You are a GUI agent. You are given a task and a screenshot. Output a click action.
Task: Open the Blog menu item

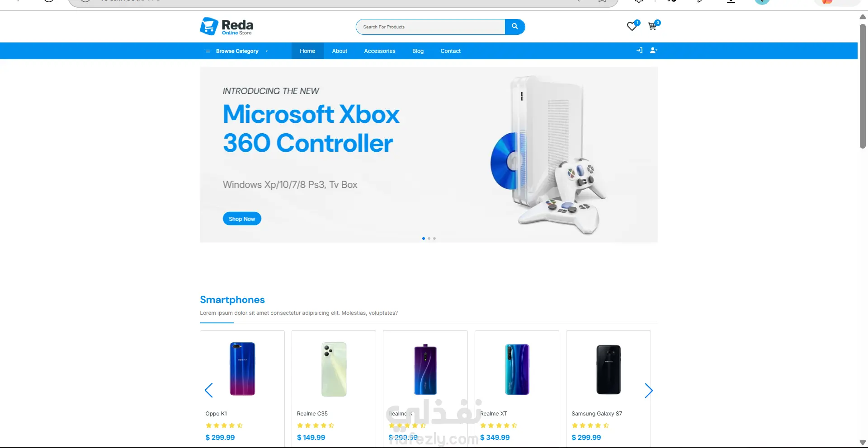point(418,51)
